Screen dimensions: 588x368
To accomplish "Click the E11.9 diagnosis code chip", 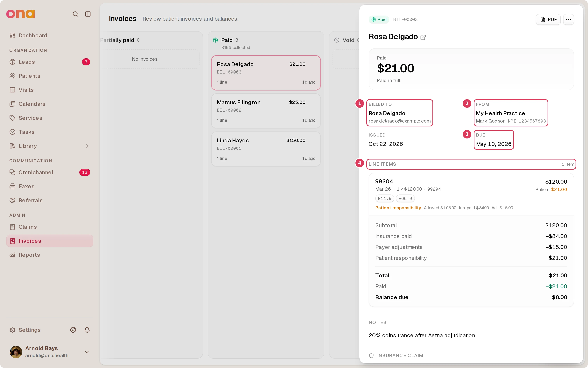I will 385,198.
